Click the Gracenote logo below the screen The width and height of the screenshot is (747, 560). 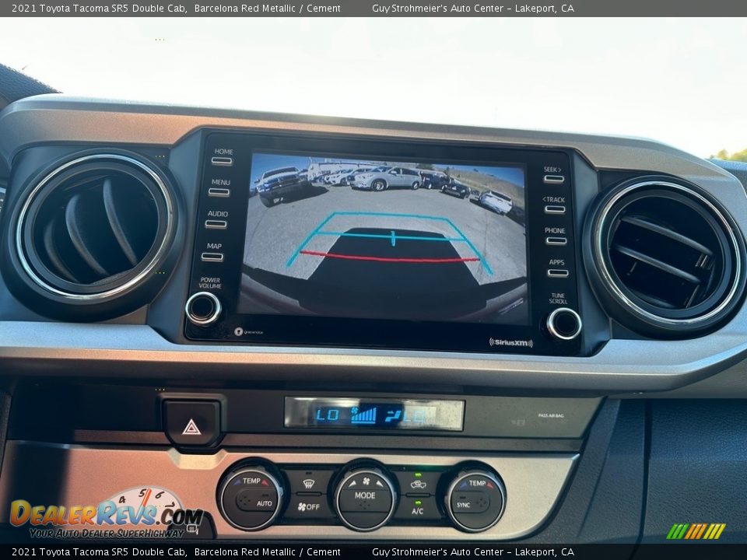(x=249, y=331)
